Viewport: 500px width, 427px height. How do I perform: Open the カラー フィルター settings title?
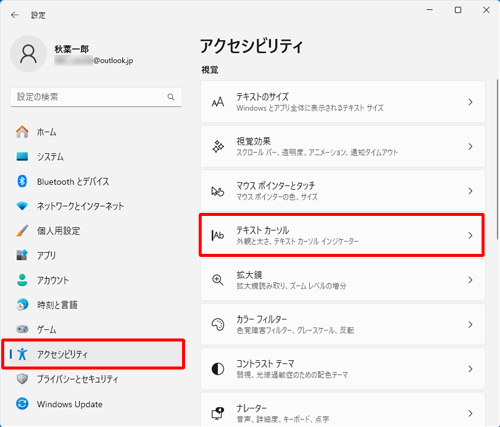tap(261, 319)
